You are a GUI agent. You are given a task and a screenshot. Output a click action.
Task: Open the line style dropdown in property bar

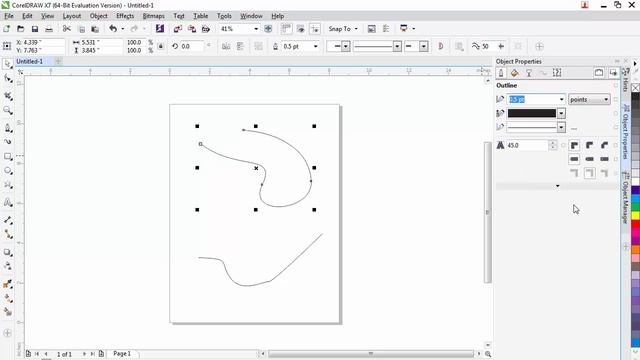tap(397, 47)
